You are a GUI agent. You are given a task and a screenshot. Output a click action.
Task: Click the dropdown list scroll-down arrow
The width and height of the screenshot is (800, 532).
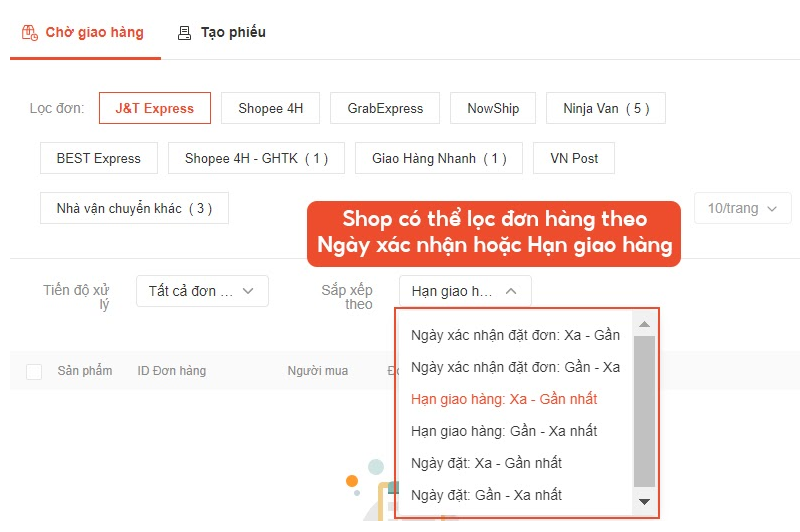[644, 502]
